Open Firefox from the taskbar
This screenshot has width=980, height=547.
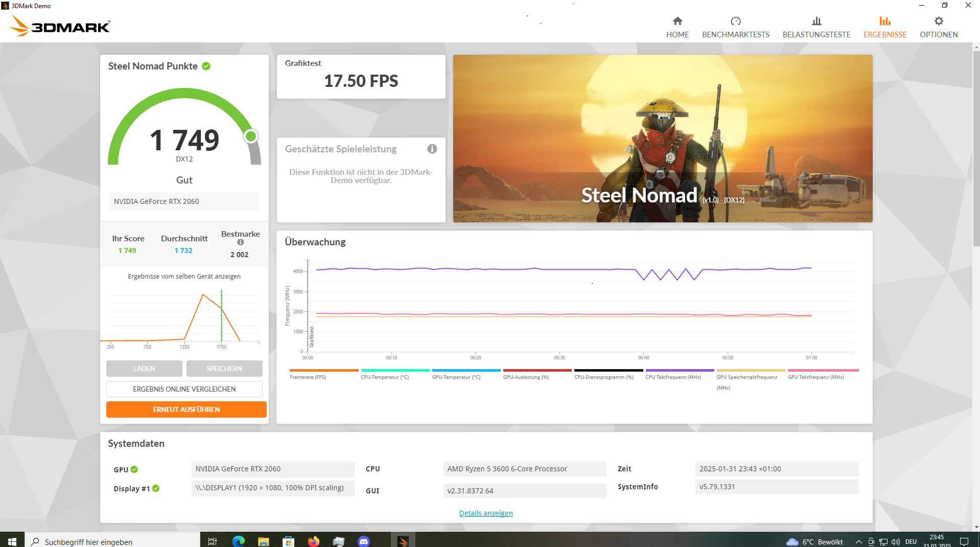[x=314, y=541]
